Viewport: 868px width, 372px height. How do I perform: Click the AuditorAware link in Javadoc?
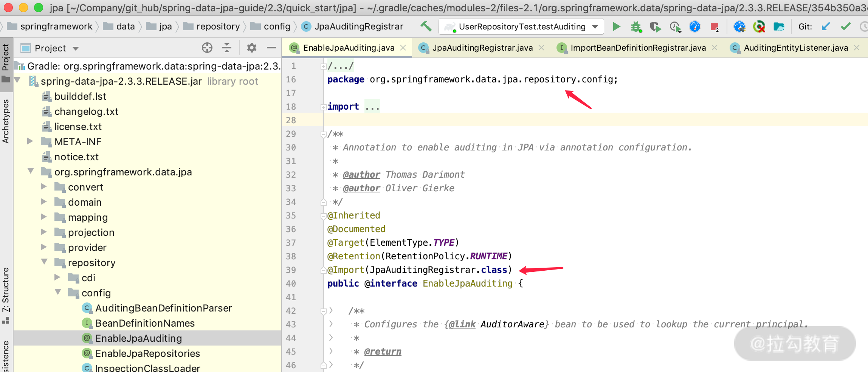point(512,324)
